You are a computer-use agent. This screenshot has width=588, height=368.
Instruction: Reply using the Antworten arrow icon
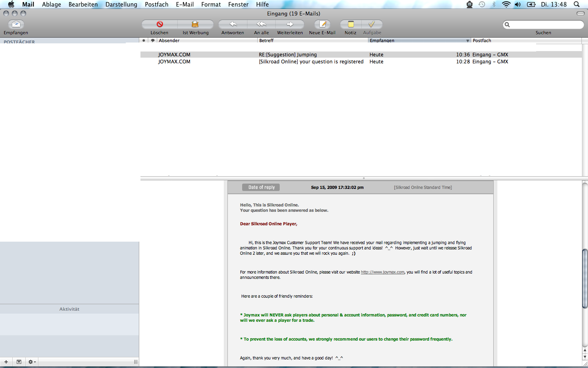[233, 25]
